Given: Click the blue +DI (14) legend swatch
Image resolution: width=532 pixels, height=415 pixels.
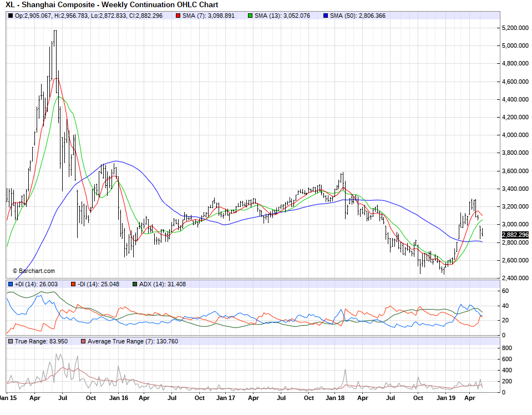Looking at the screenshot, I should [11, 285].
